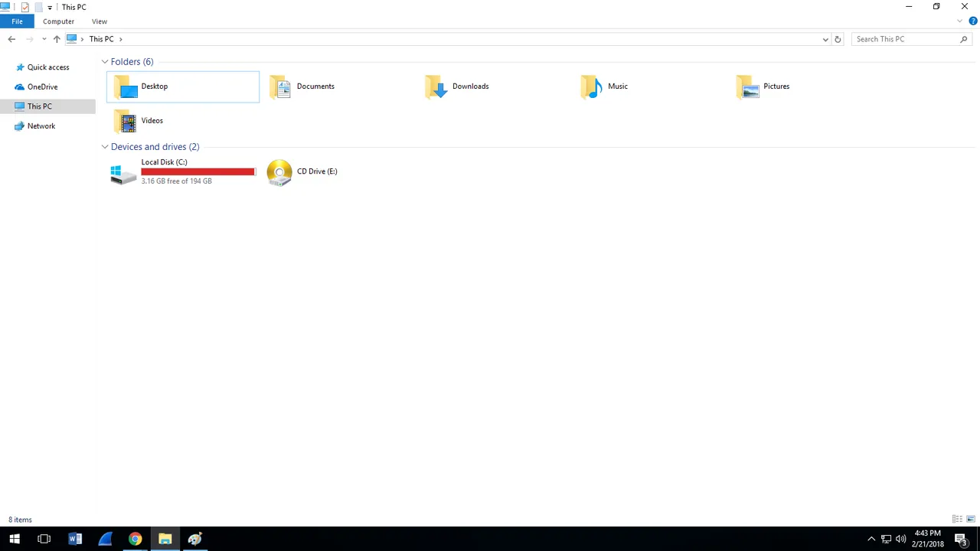Viewport: 980px width, 551px height.
Task: Select Quick access in navigation pane
Action: [x=47, y=67]
